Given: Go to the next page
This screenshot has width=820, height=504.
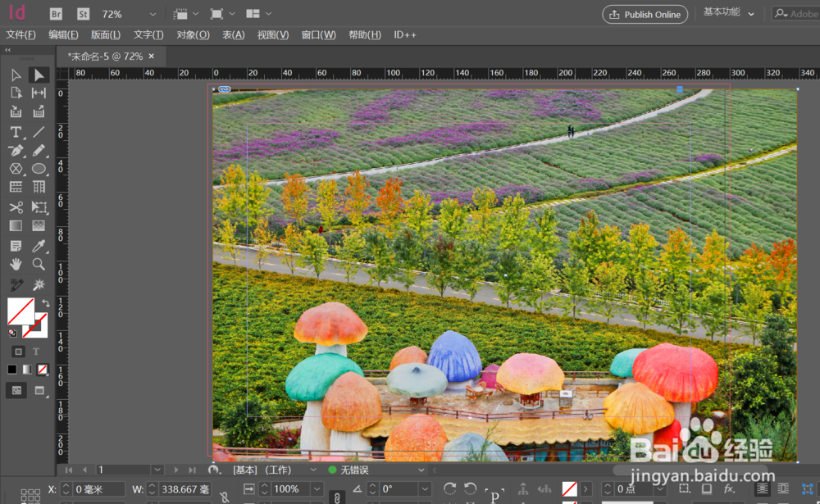Looking at the screenshot, I should coord(175,470).
